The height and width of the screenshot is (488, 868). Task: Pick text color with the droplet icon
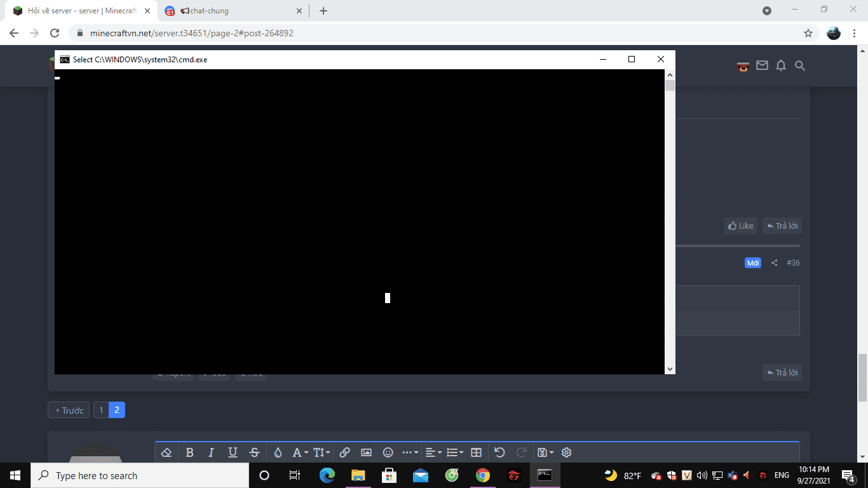pyautogui.click(x=278, y=452)
